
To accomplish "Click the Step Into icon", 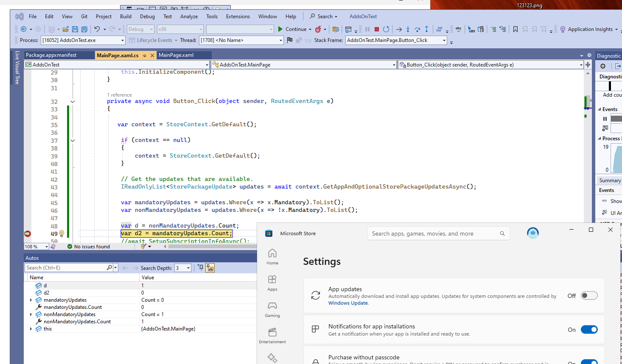I will click(x=408, y=29).
